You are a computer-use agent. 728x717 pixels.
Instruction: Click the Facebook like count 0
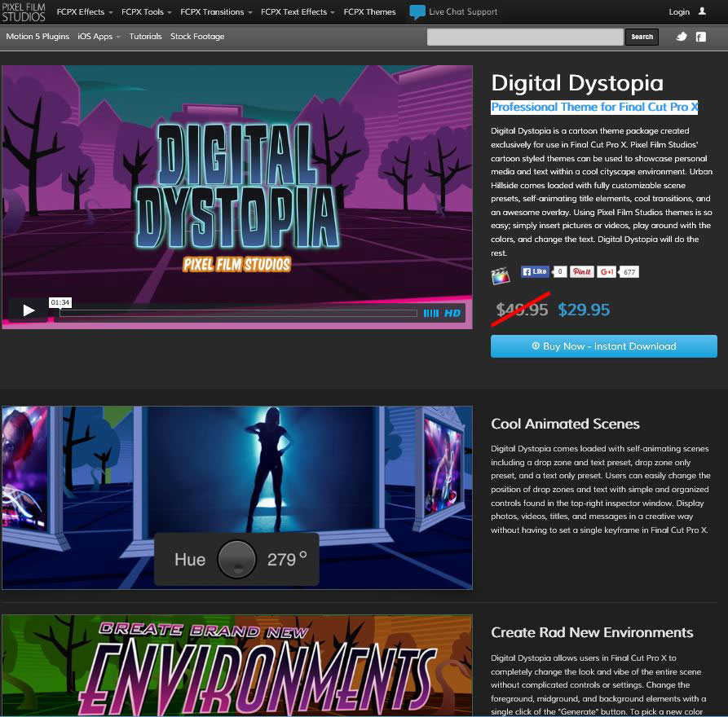click(x=560, y=271)
